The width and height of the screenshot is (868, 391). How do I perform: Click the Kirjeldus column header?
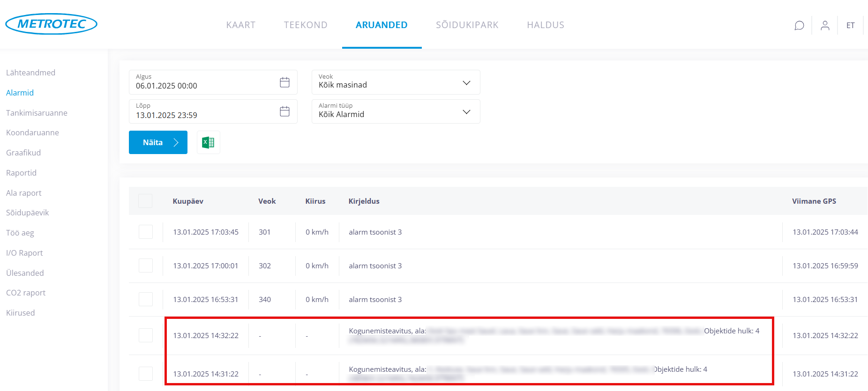[364, 201]
